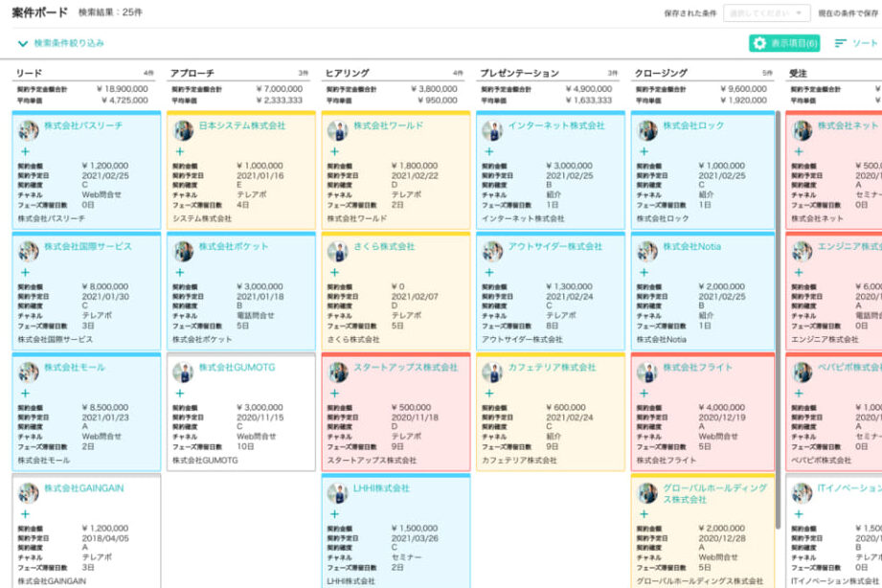Click the plus icon on 株式会社フライト card
The height and width of the screenshot is (588, 882).
643,393
